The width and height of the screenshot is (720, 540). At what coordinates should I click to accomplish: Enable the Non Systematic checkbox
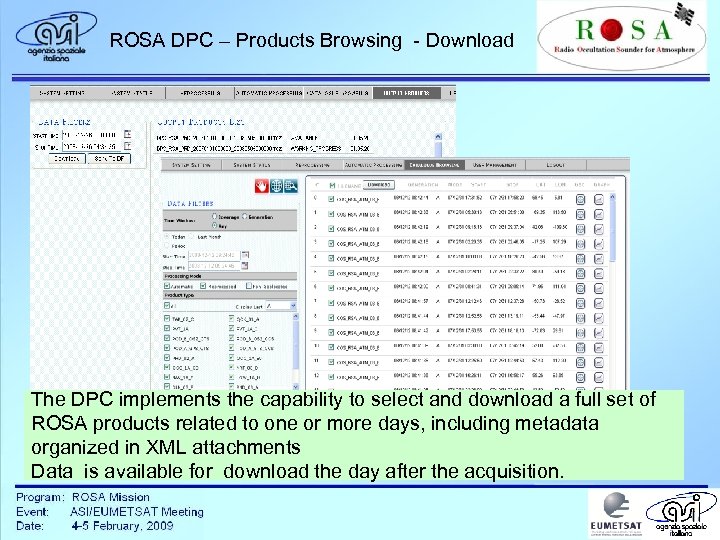[x=248, y=286]
